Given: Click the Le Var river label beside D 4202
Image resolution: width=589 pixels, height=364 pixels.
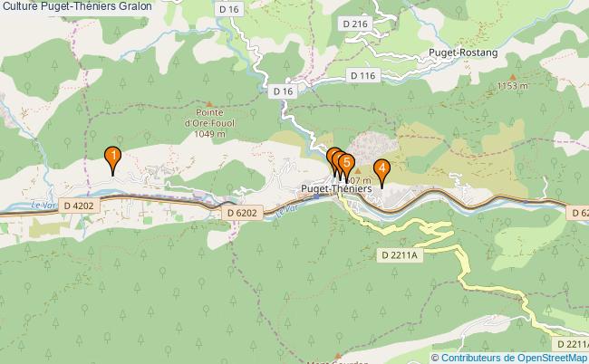Looking at the screenshot, I should point(43,206).
